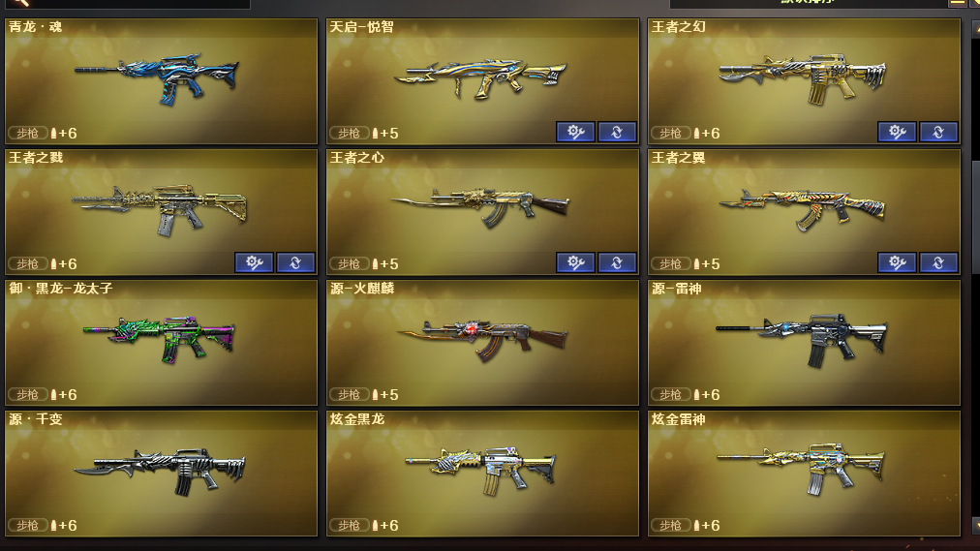980x551 pixels.
Task: Click the scroll-down arrow of the weapon list
Action: tap(975, 525)
